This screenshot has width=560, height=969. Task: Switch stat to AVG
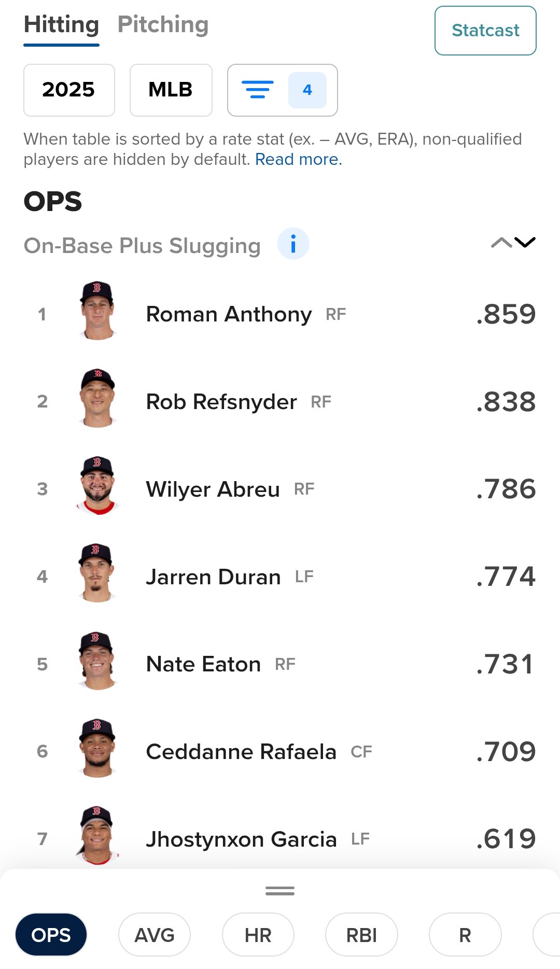154,935
